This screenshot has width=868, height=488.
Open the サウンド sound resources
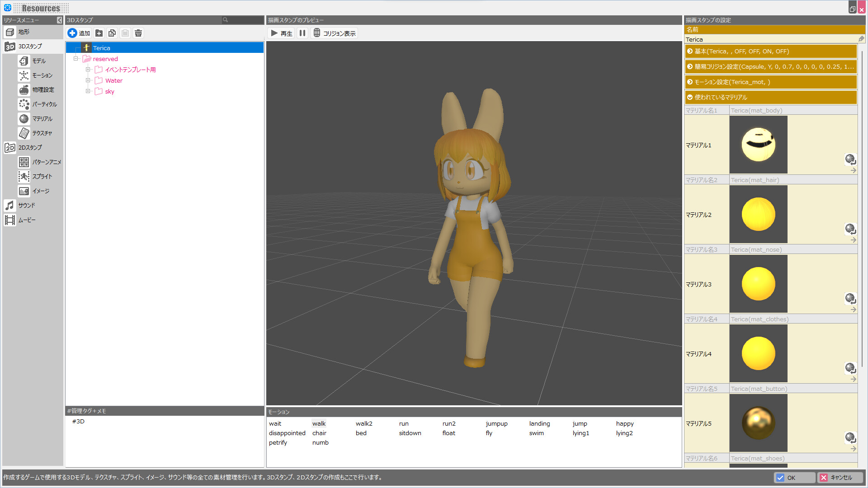tap(26, 206)
